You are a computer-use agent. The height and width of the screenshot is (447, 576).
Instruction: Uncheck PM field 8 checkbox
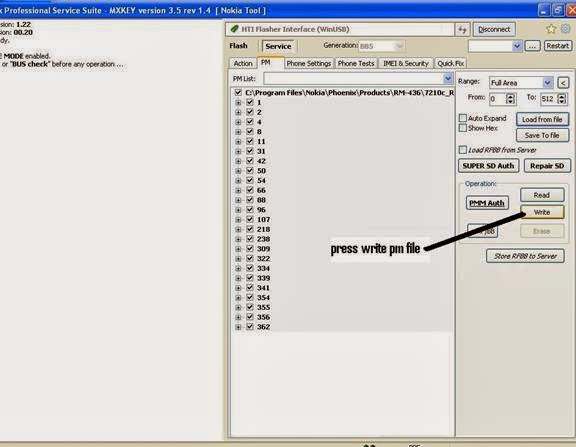point(250,131)
